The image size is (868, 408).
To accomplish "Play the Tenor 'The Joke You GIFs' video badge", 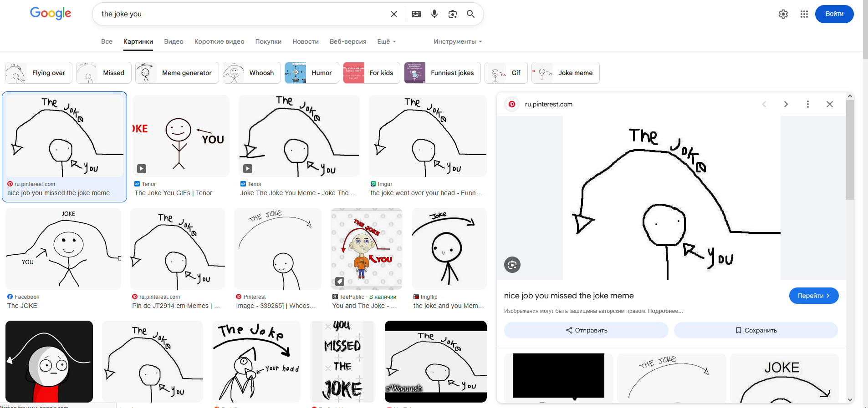I will click(142, 169).
